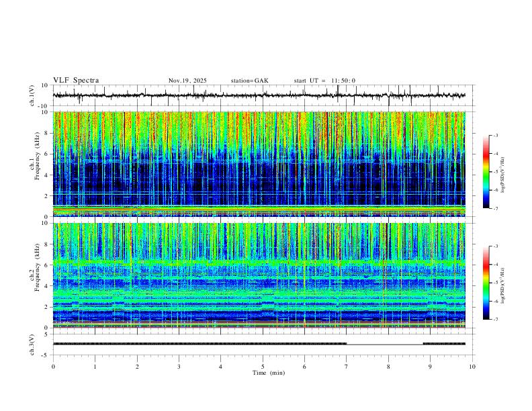Click the "station=GAK" header label
The height and width of the screenshot is (411, 532).
coord(249,81)
